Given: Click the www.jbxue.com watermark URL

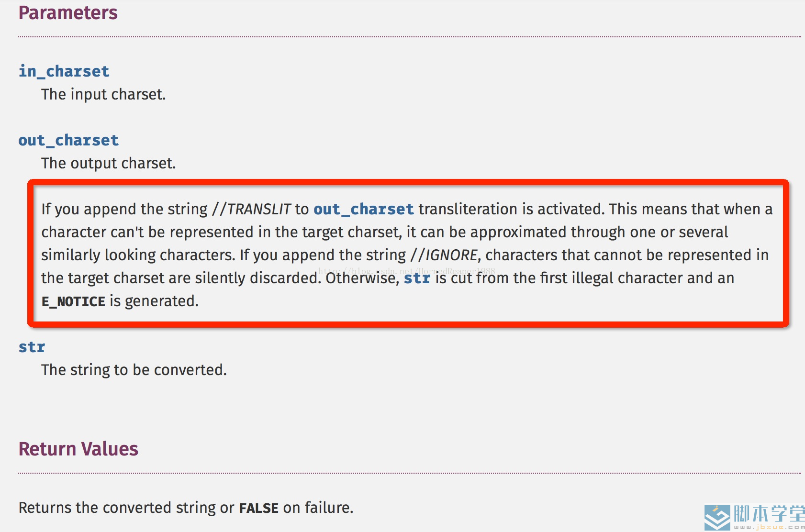Looking at the screenshot, I should point(769,527).
